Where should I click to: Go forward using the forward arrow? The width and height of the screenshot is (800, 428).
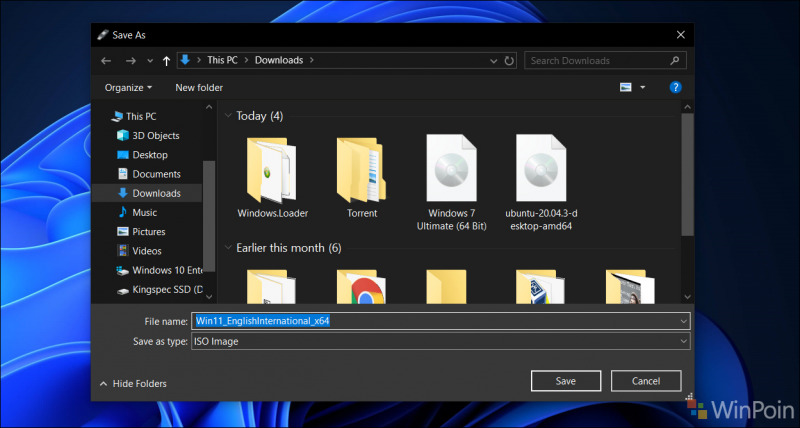131,61
